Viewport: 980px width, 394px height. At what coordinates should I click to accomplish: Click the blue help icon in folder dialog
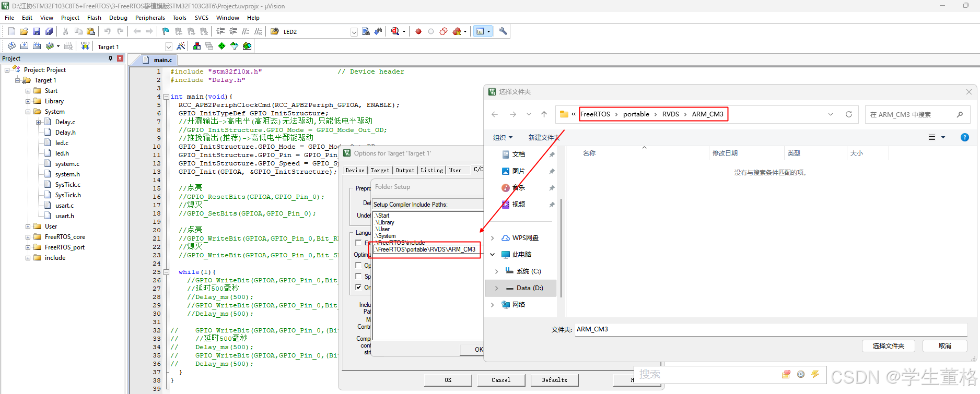965,137
